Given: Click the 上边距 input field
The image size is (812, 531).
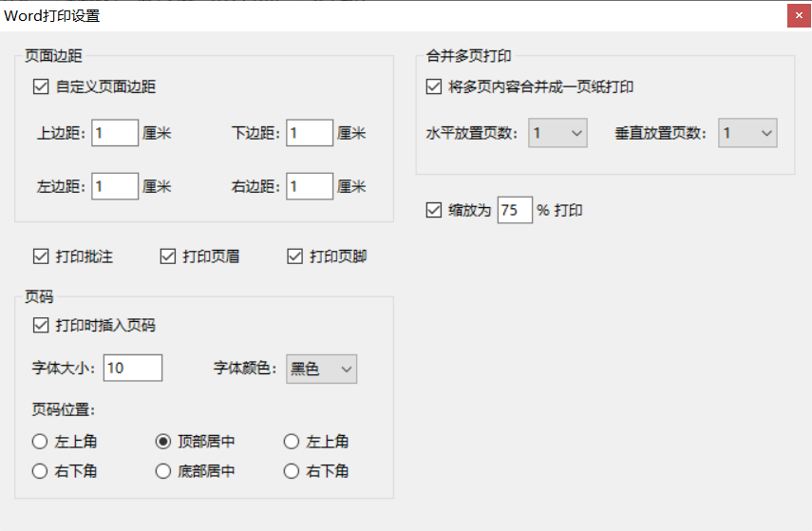Looking at the screenshot, I should (x=115, y=133).
